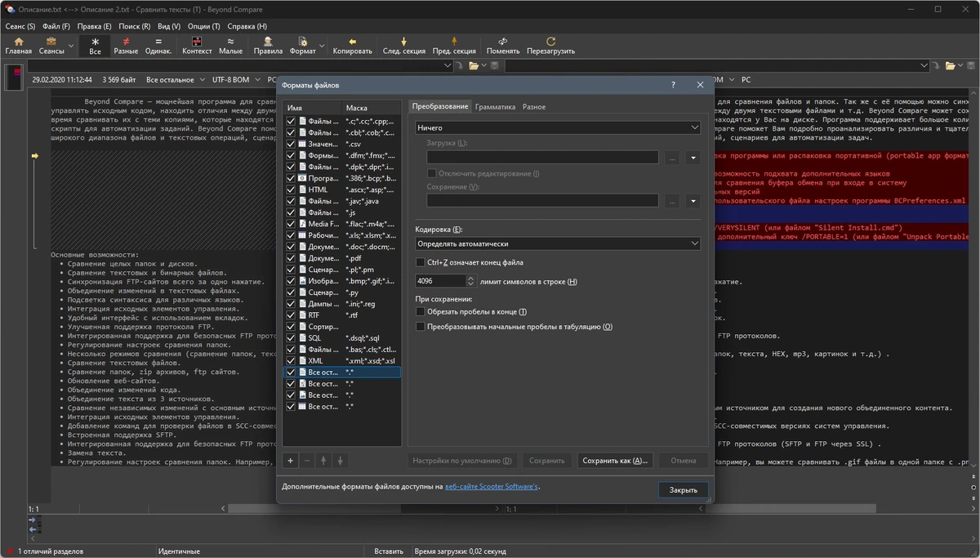The width and height of the screenshot is (980, 558).
Task: Expand the left file path dropdown arrow
Action: 448,65
